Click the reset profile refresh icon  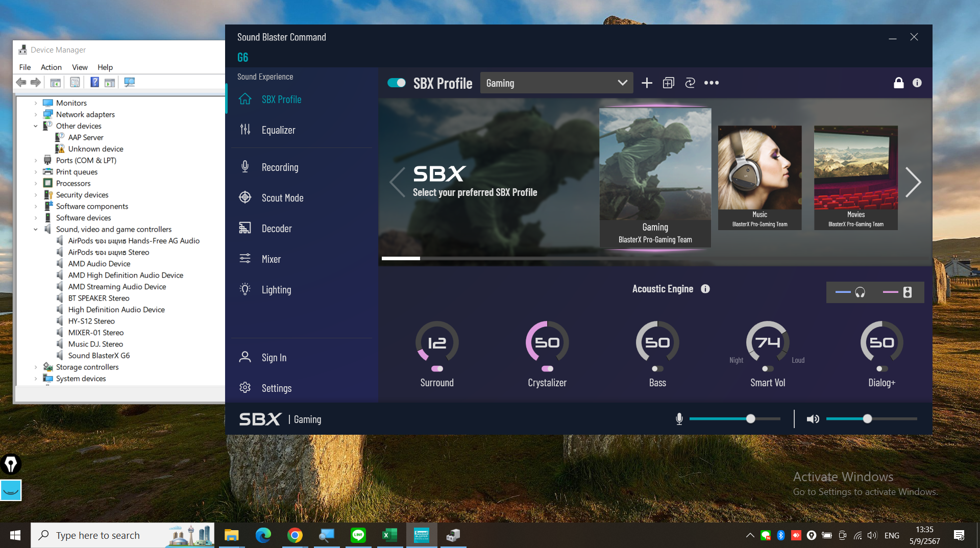pyautogui.click(x=690, y=83)
